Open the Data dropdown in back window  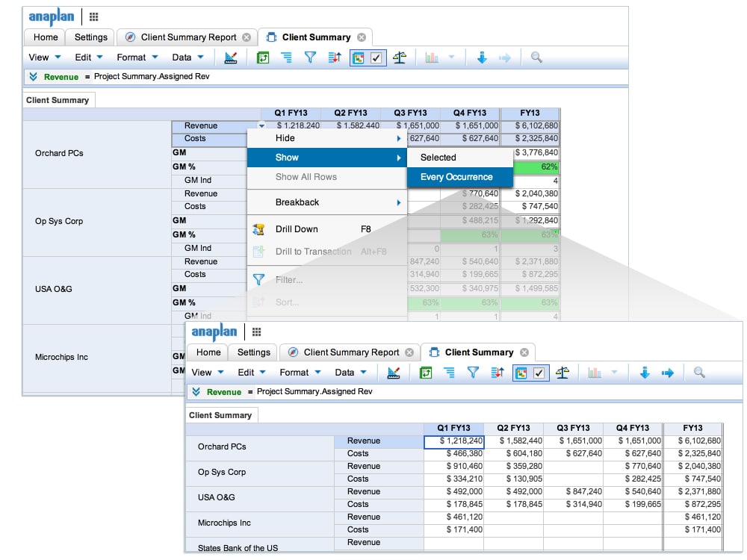point(187,57)
